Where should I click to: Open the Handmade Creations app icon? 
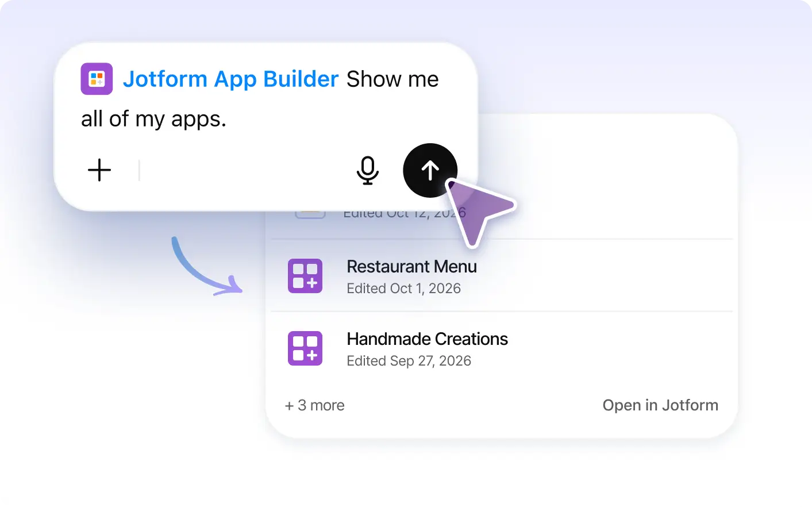tap(305, 348)
